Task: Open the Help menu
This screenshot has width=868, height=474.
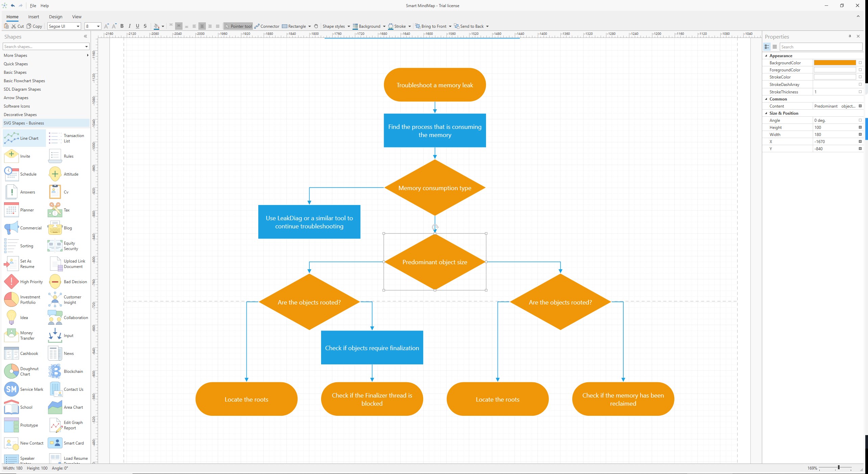Action: (x=44, y=6)
